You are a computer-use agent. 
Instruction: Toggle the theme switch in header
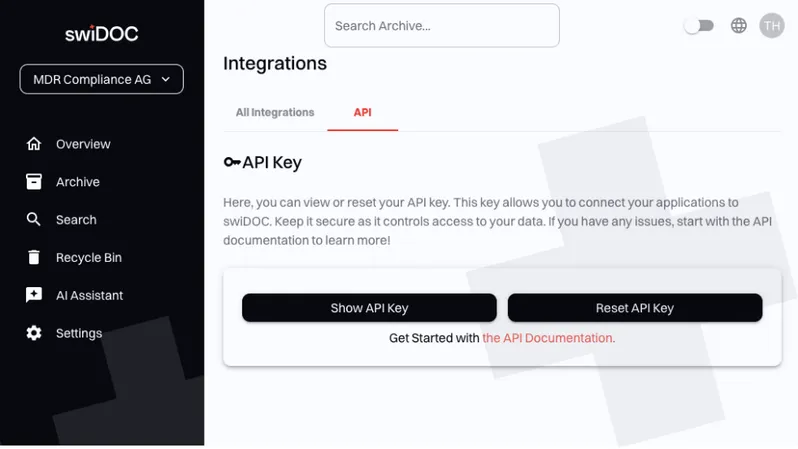click(x=699, y=26)
